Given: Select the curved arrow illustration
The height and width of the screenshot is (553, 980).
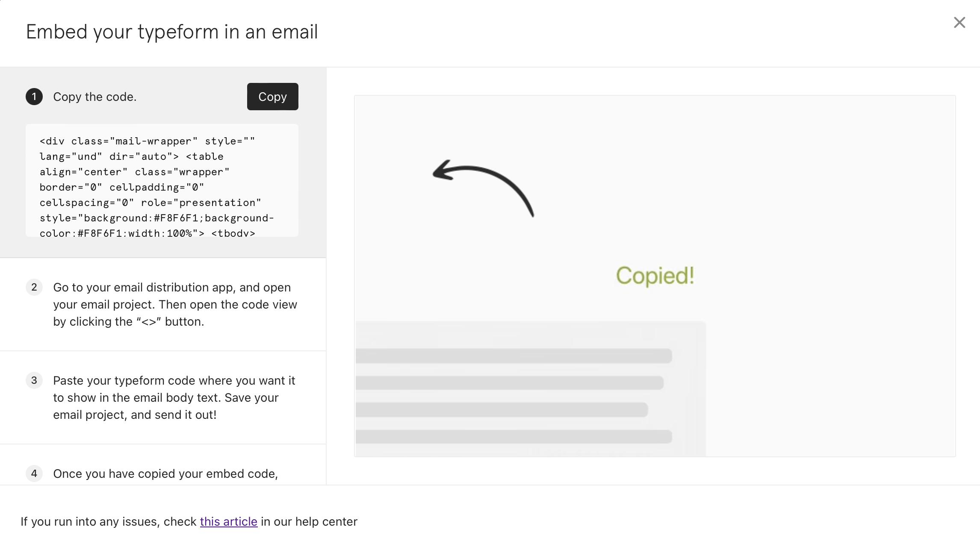Looking at the screenshot, I should point(483,188).
